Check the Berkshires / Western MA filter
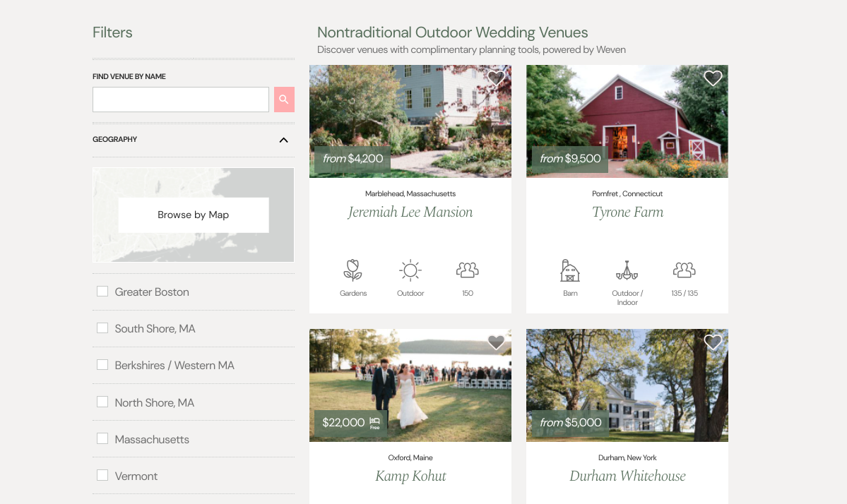Viewport: 847px width, 504px height. pyautogui.click(x=102, y=365)
